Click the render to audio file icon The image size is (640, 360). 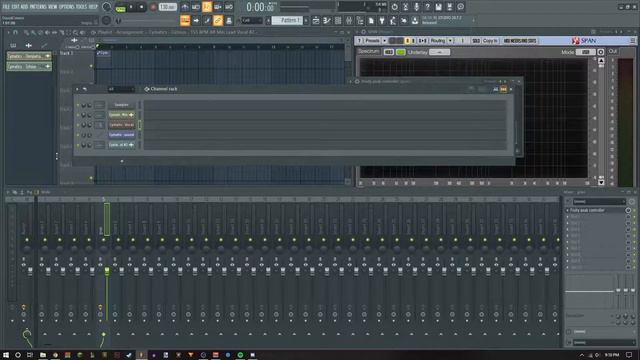tap(449, 7)
